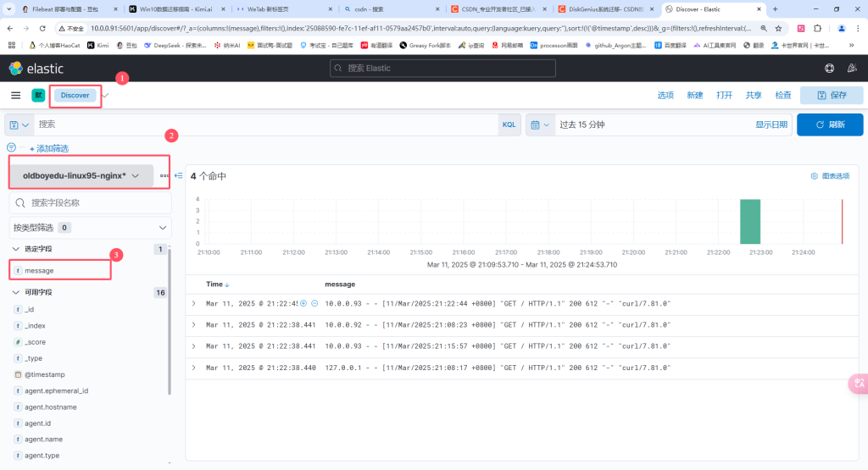Collapse the field sidebar using arrow icon
This screenshot has width=868, height=470.
(179, 176)
